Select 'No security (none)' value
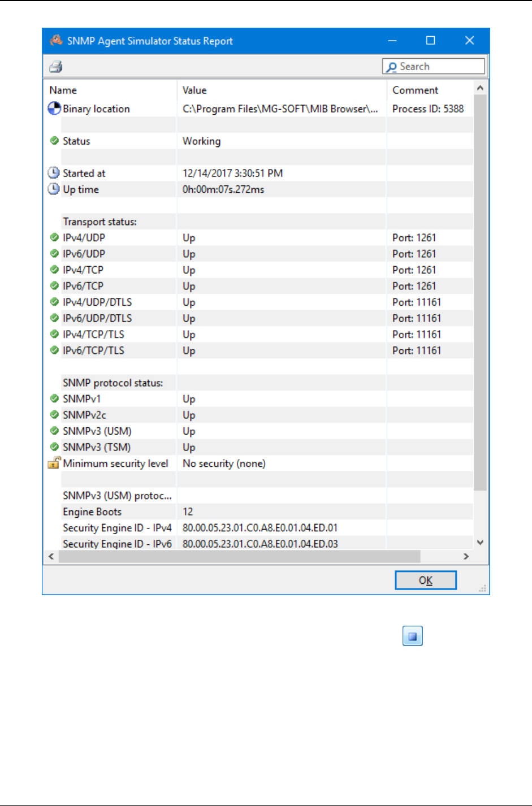Viewport: 532px width, 806px height. (x=224, y=463)
